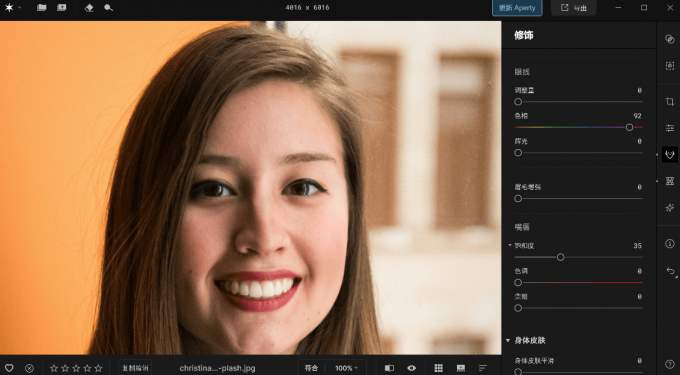Select the eraser tool icon
This screenshot has height=375, width=680.
click(x=89, y=8)
